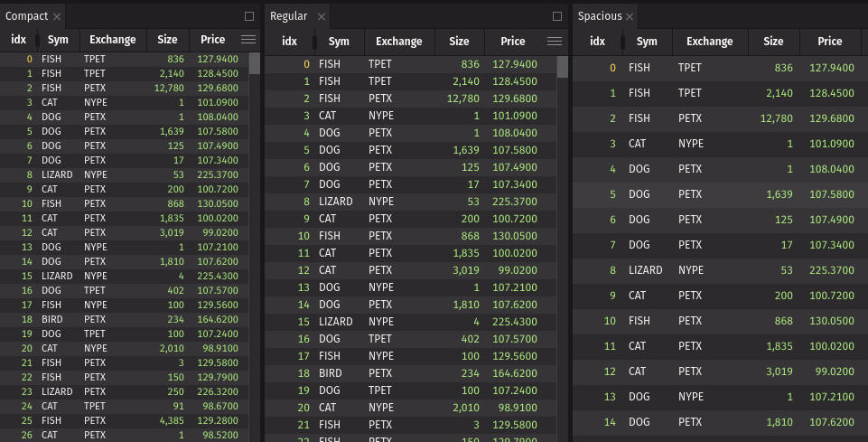
Task: Open the Regular table hamburger menu
Action: 555,42
